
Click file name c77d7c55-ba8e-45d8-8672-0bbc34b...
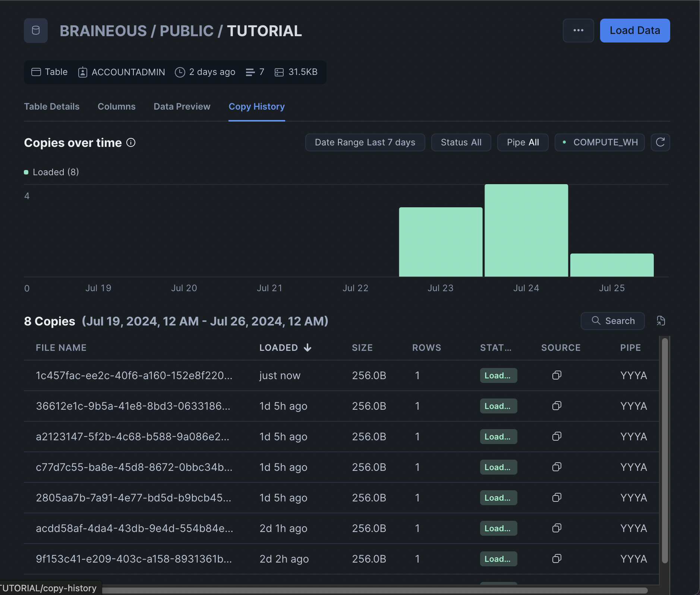coord(134,467)
